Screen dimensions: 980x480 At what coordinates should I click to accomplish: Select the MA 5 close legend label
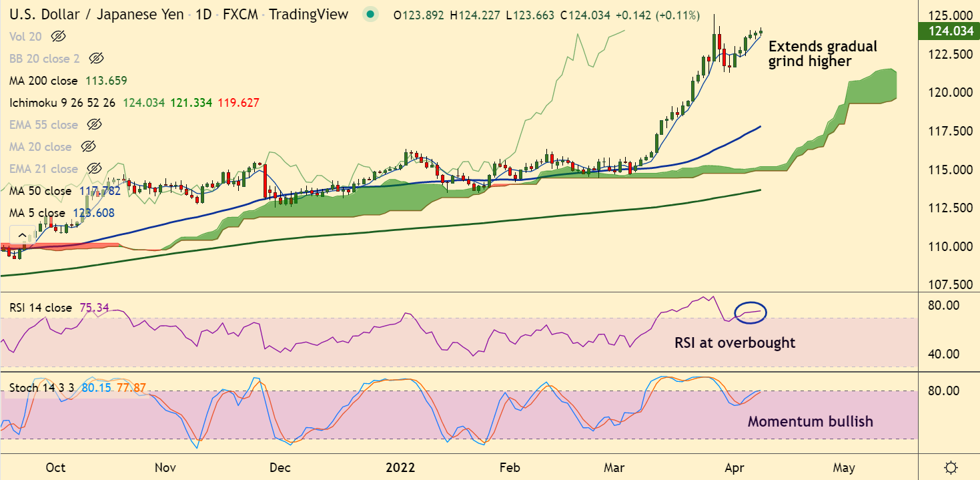(x=37, y=213)
